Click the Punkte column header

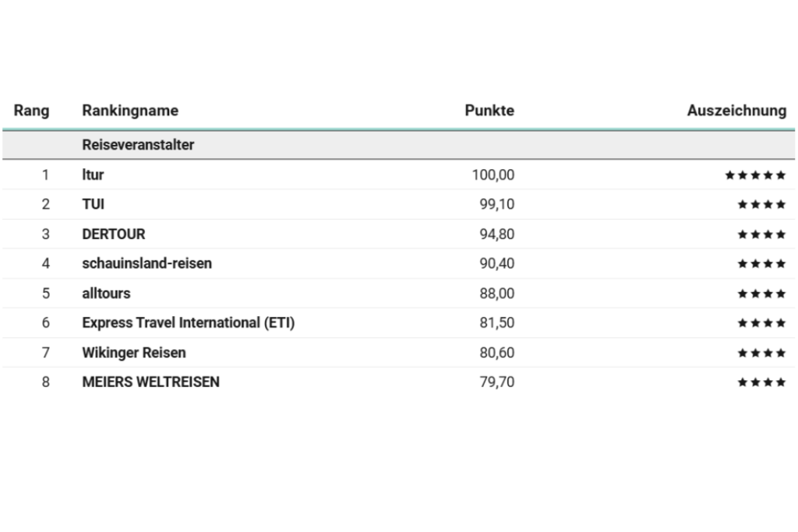click(x=489, y=111)
